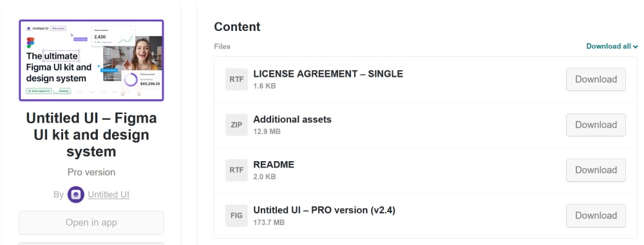Download the LICENSE AGREEMENT – SINGLE file
Image resolution: width=644 pixels, height=245 pixels.
[x=596, y=79]
